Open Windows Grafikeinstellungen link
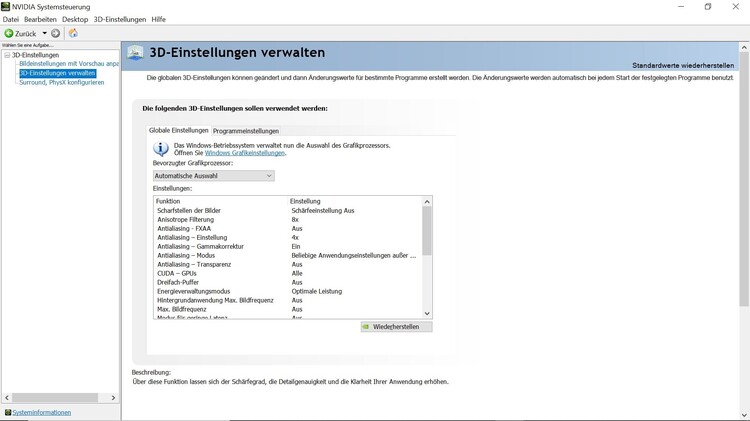The height and width of the screenshot is (421, 750). click(x=245, y=153)
